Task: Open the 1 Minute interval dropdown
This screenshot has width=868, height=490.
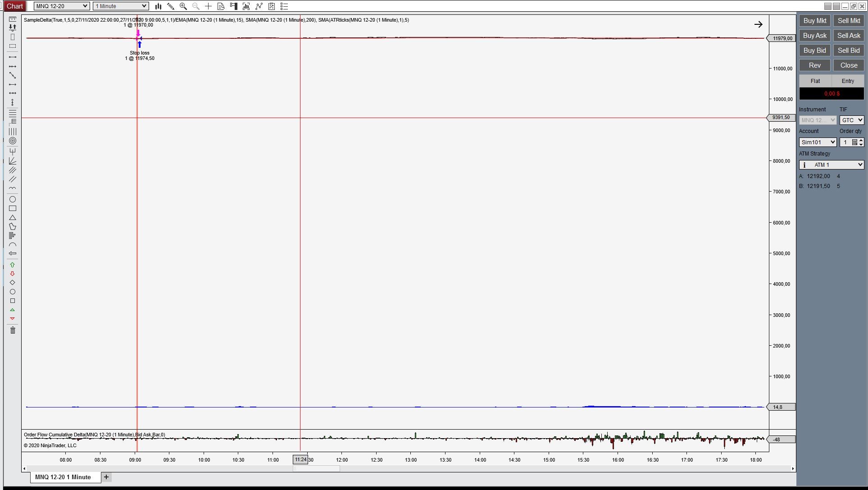Action: (x=121, y=6)
